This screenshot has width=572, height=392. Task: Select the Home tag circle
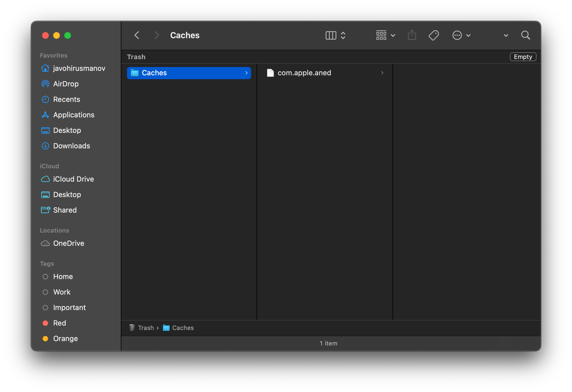point(45,277)
